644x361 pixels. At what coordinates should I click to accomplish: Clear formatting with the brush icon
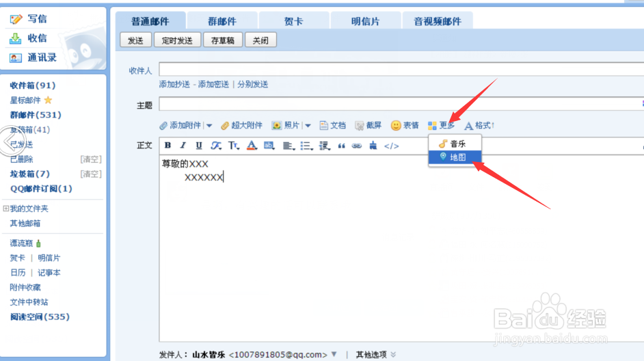click(373, 146)
